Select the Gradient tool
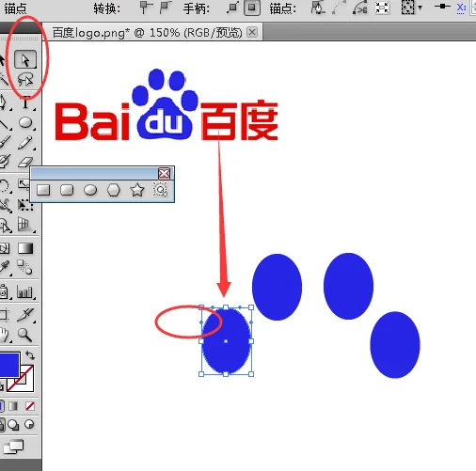The width and height of the screenshot is (476, 471). (25, 248)
